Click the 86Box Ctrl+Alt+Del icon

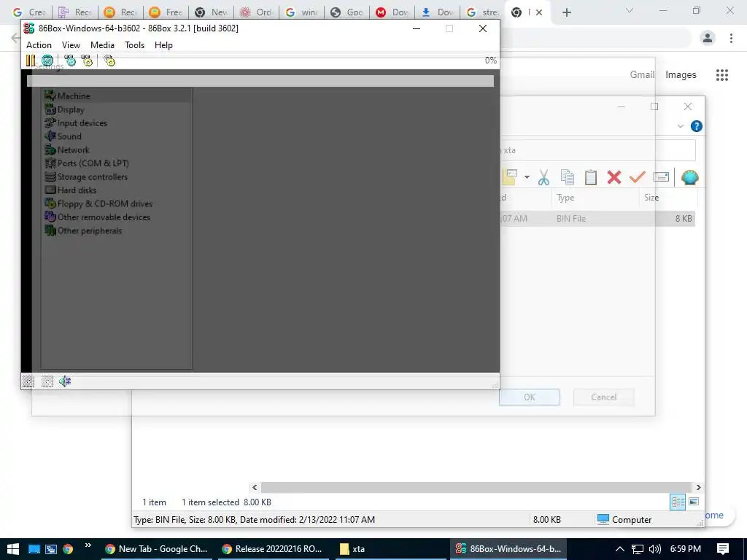70,61
